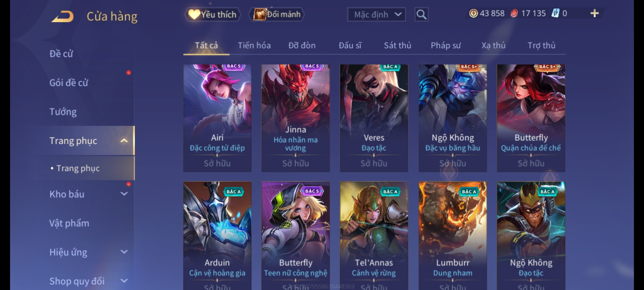The width and height of the screenshot is (644, 290).
Task: Tap the plus icon to add currency
Action: click(x=595, y=13)
